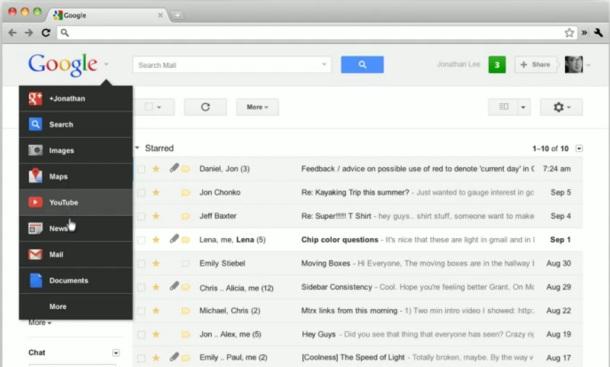Expand search options arrow in Search Mail box
The width and height of the screenshot is (610, 367).
[x=324, y=65]
